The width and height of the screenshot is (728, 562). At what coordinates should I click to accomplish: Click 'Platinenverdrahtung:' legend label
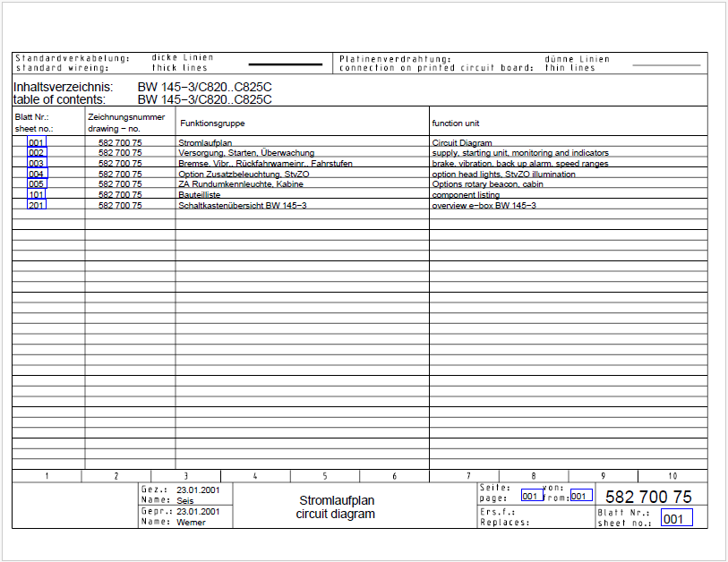395,59
